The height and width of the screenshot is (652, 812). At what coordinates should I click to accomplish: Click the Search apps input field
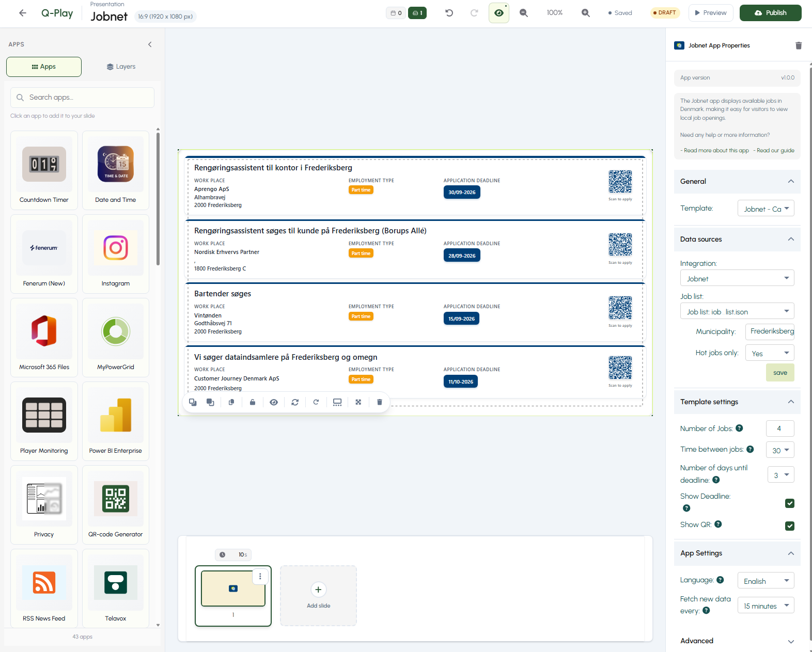pyautogui.click(x=82, y=97)
